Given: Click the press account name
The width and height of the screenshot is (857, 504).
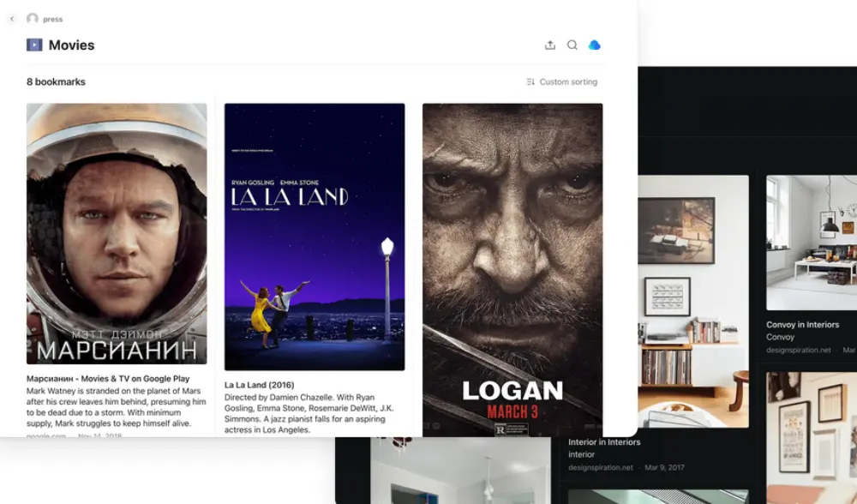Looking at the screenshot, I should [53, 19].
